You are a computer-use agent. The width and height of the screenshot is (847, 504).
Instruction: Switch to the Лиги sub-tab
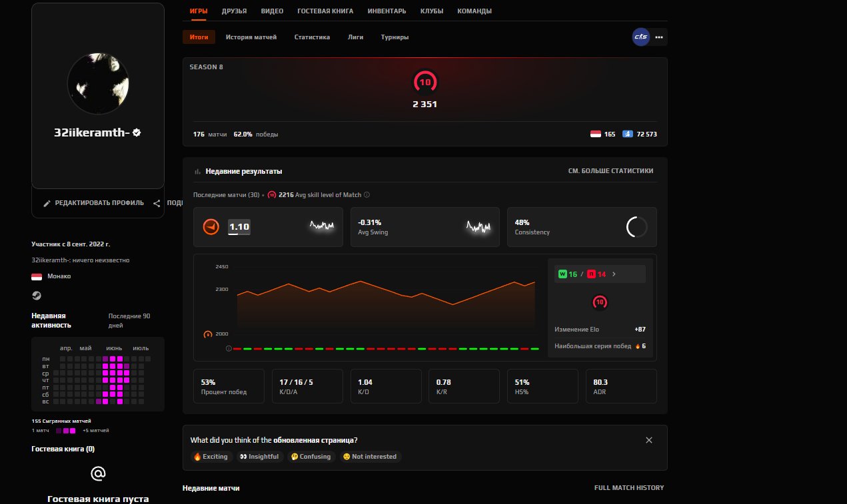point(355,37)
